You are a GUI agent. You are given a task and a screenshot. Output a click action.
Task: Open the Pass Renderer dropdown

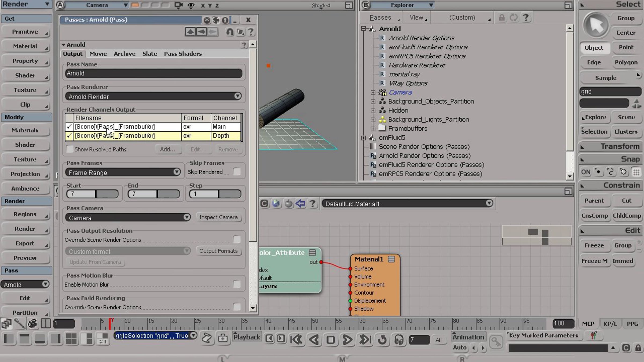153,96
